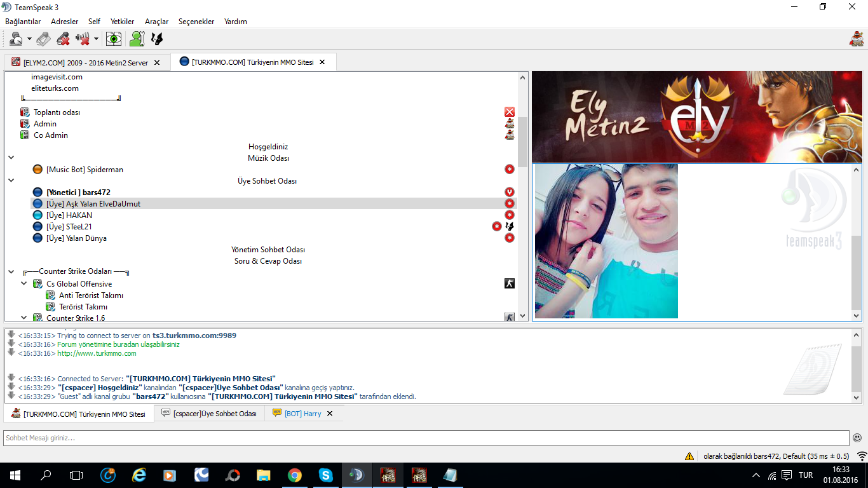Image resolution: width=868 pixels, height=488 pixels.
Task: Click the Ely Metin2 banner image
Action: coord(697,117)
